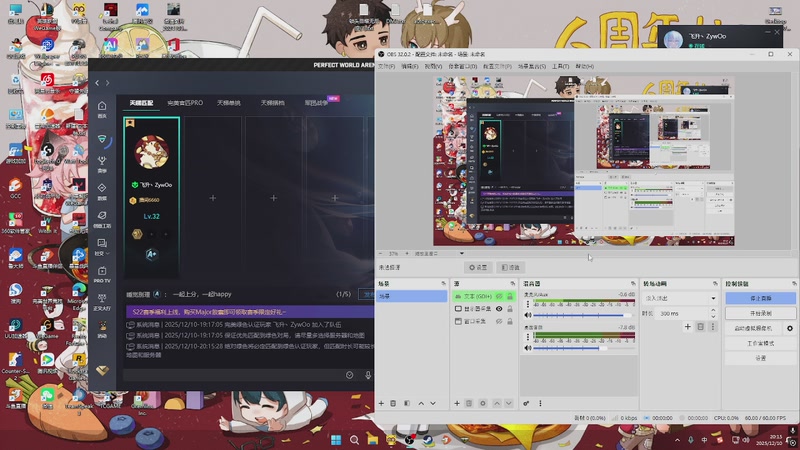
Task: Move scene up in OBS Scenes panel
Action: (x=421, y=403)
